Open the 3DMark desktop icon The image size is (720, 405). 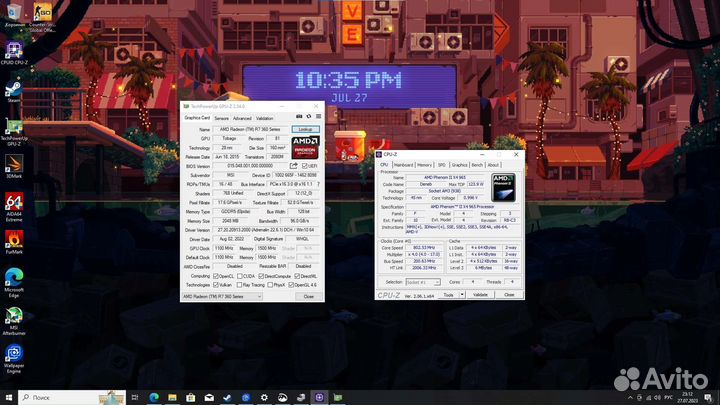point(14,165)
